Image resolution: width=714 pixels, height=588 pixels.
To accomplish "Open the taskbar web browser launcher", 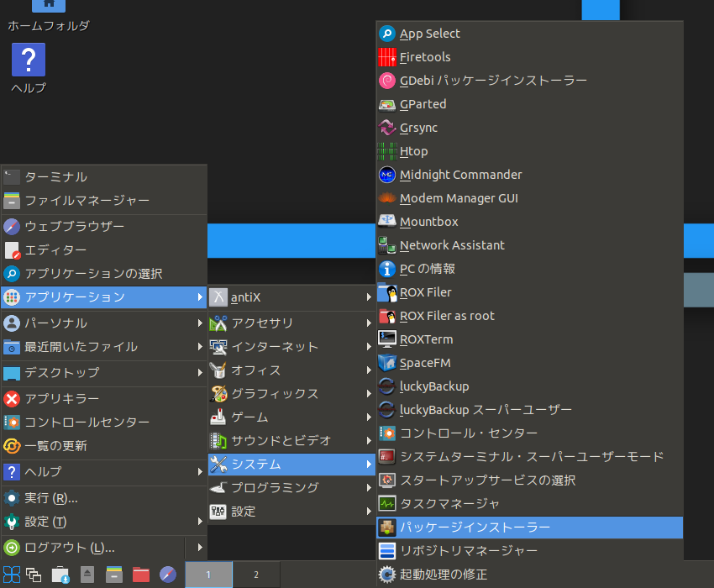I will click(x=167, y=575).
